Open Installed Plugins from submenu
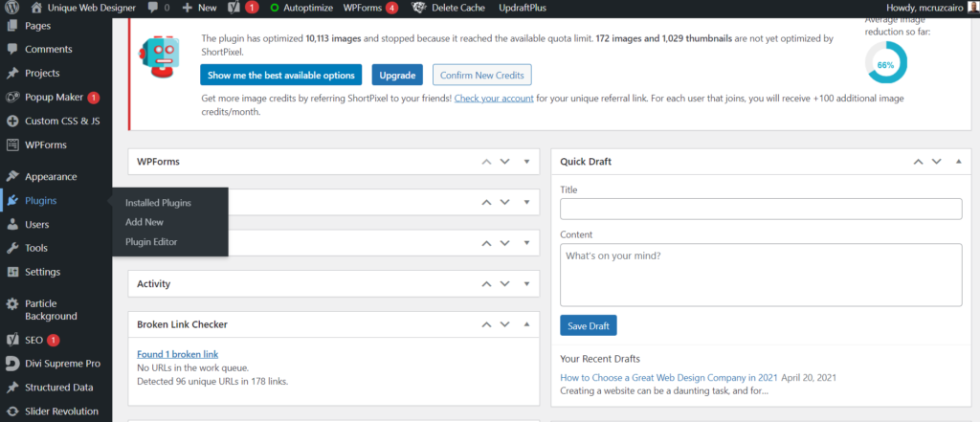Image resolution: width=980 pixels, height=422 pixels. (158, 203)
